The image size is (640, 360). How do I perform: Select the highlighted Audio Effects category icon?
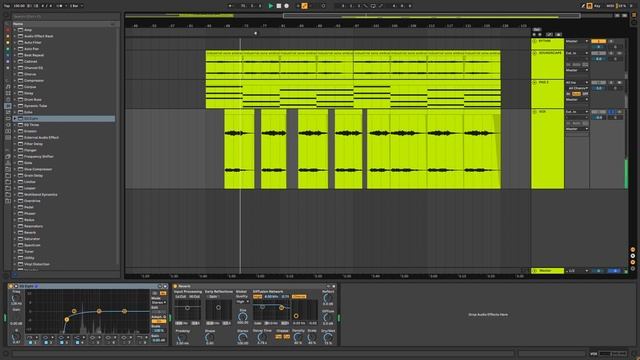pyautogui.click(x=8, y=106)
